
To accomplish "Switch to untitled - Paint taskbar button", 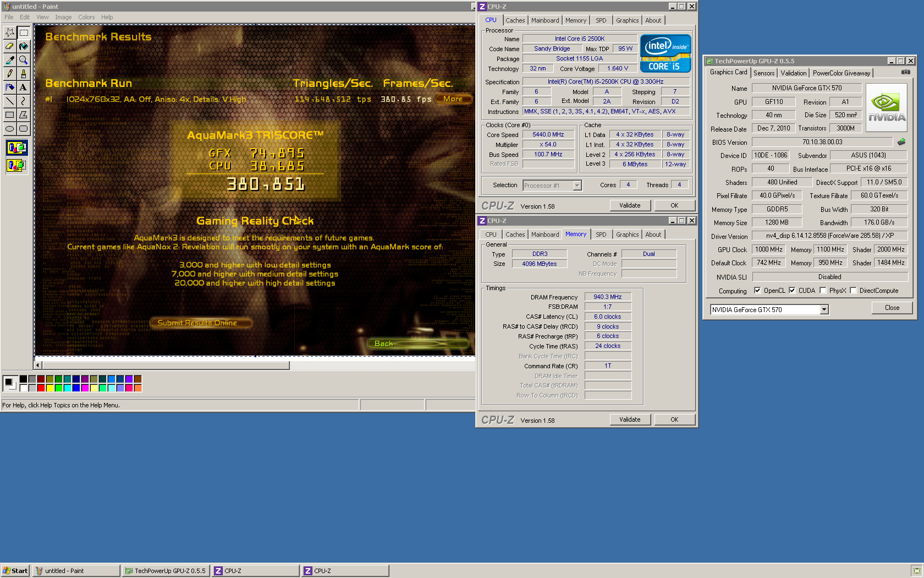I will coord(76,571).
